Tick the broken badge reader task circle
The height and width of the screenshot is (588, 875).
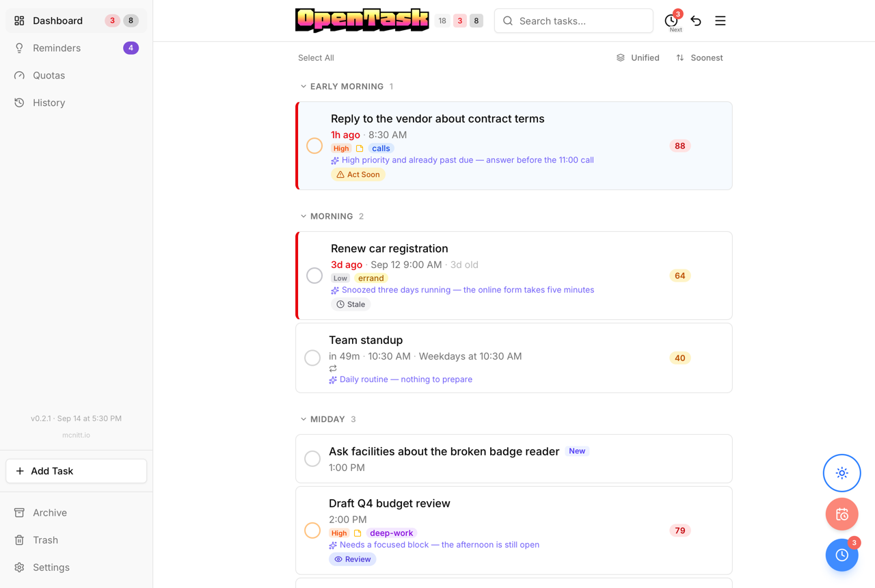[312, 459]
